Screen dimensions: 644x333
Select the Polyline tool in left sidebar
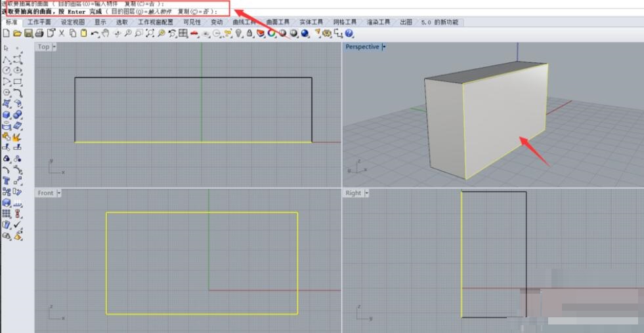pyautogui.click(x=7, y=59)
